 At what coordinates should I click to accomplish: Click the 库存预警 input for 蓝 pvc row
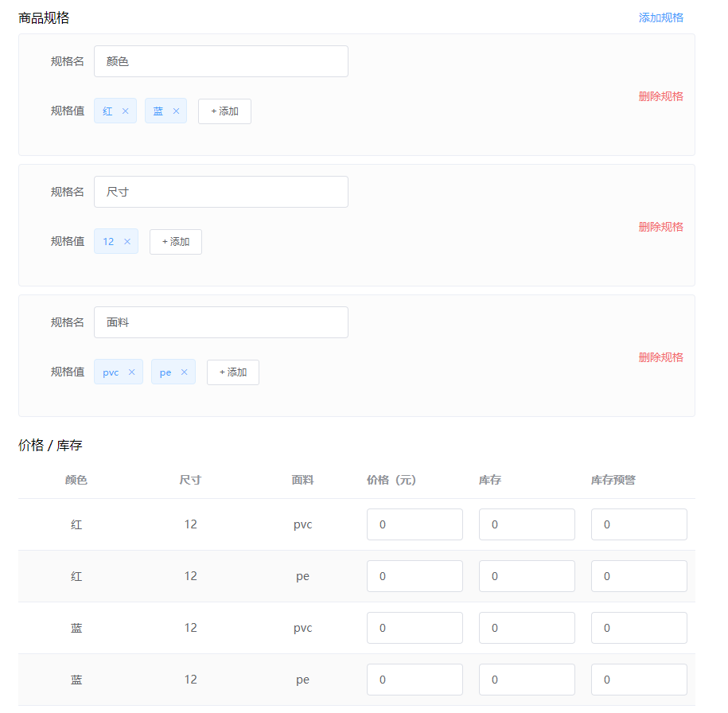coord(639,628)
